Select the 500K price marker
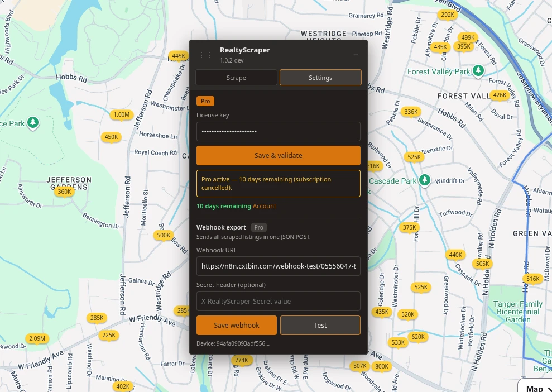The width and height of the screenshot is (552, 392). [x=164, y=235]
